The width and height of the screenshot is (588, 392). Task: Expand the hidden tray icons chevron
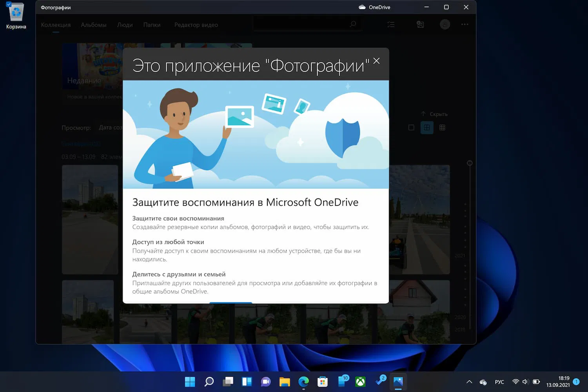coord(469,382)
